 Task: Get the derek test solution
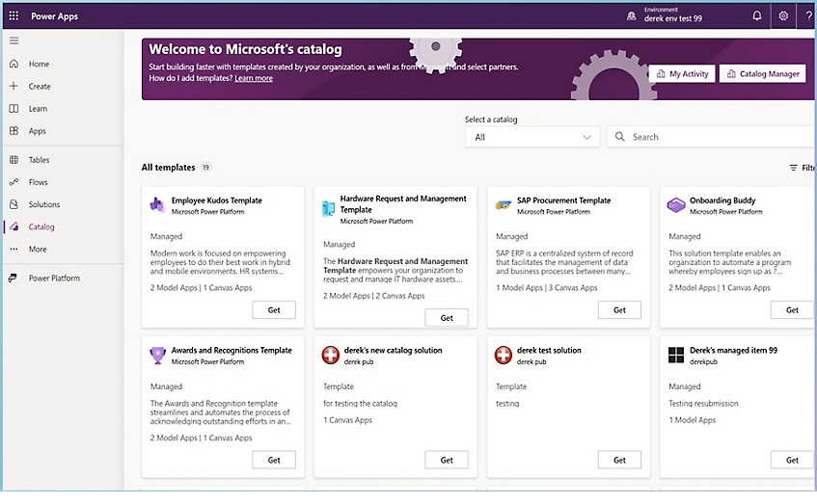pos(619,460)
